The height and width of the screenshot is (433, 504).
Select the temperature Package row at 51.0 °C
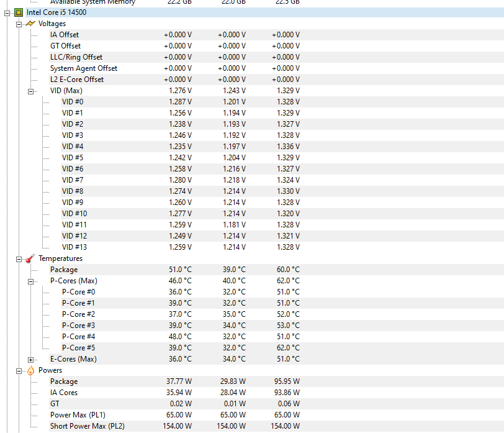click(276, 269)
